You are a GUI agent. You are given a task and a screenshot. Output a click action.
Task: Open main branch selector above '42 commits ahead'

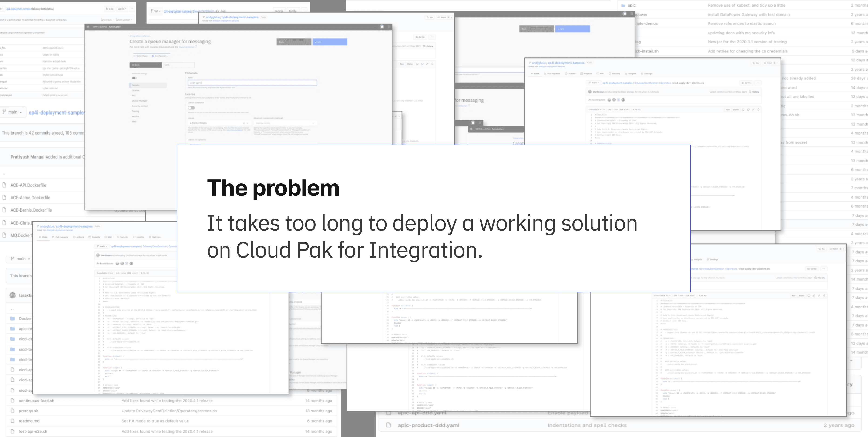pos(13,112)
